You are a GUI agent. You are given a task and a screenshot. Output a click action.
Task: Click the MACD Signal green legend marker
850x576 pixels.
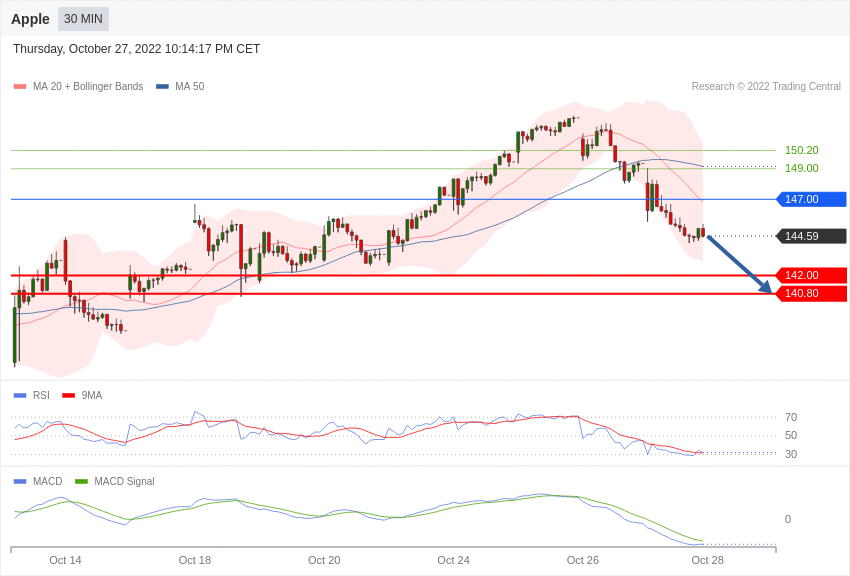(x=81, y=482)
